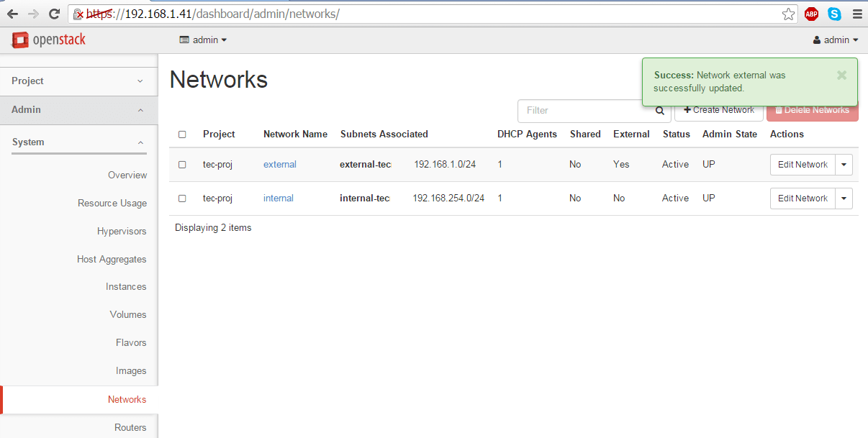Click the DHCP Agents column header
The width and height of the screenshot is (868, 438).
527,134
